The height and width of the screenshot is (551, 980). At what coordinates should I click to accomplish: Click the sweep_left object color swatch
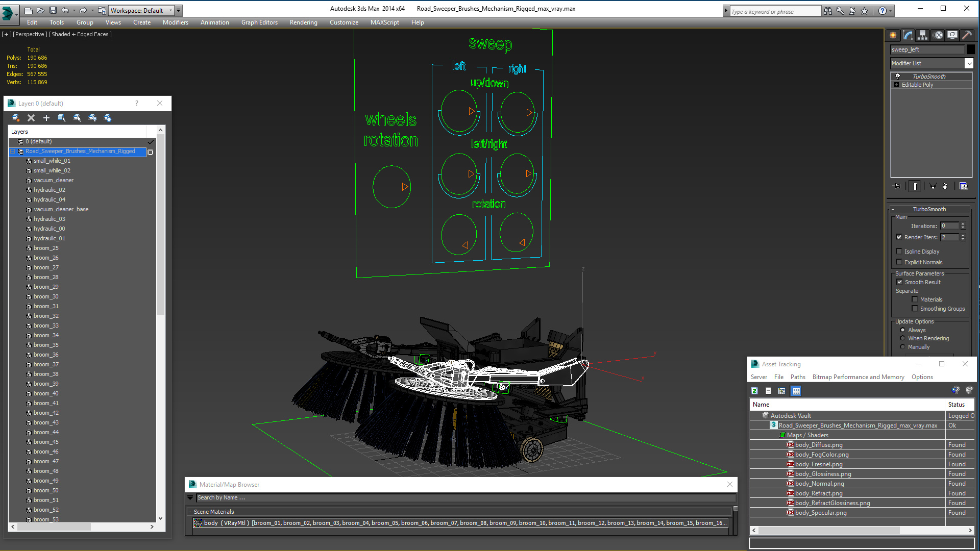[971, 49]
